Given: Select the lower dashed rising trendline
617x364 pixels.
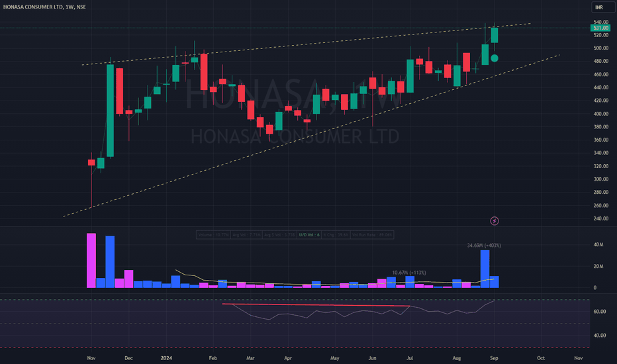Looking at the screenshot, I should pyautogui.click(x=311, y=136).
